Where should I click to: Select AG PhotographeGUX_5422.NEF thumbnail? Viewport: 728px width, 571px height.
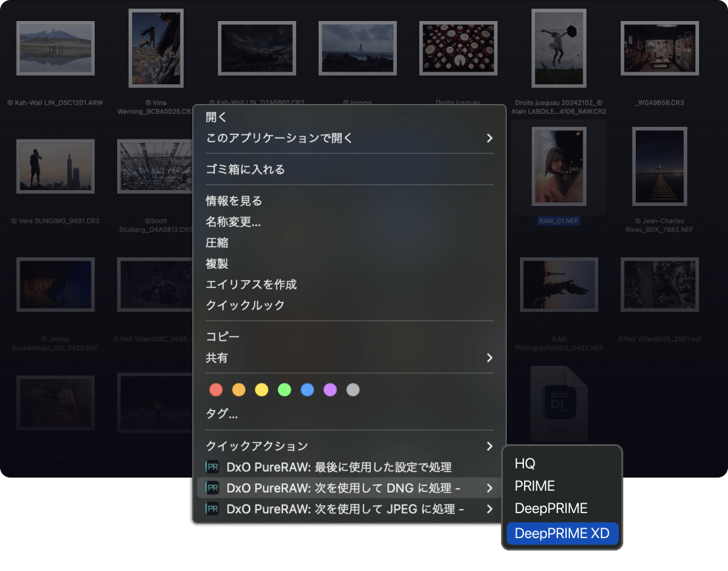coord(559,285)
